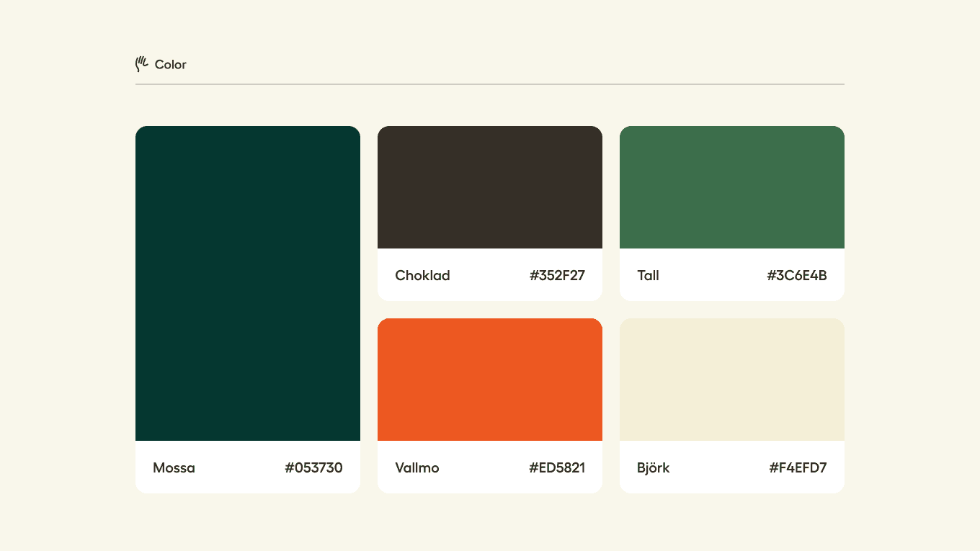The width and height of the screenshot is (980, 551).
Task: Pick the orange Vallmo color swatch
Action: [490, 380]
